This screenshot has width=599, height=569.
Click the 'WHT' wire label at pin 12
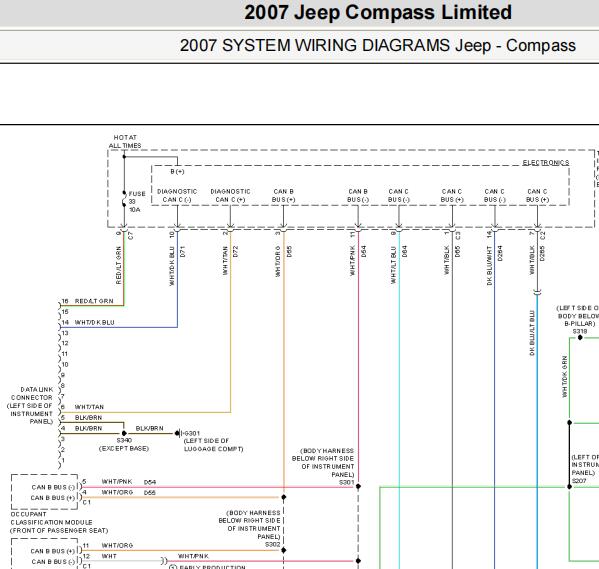pyautogui.click(x=109, y=556)
